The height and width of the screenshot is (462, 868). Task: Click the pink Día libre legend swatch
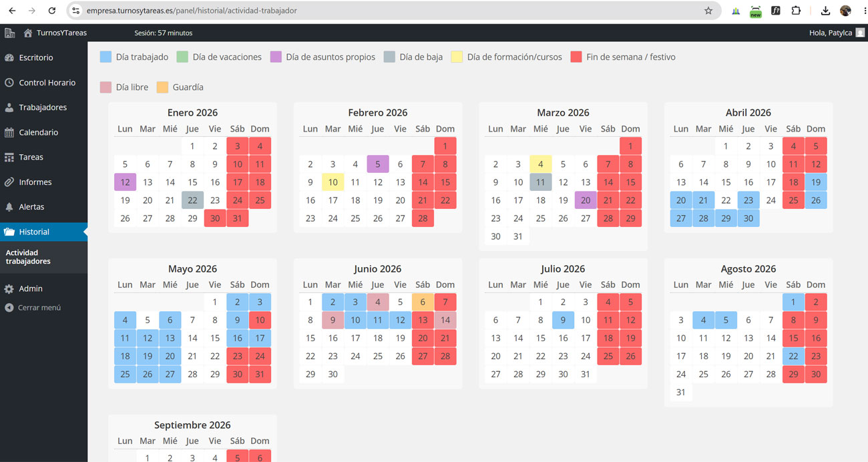click(105, 87)
